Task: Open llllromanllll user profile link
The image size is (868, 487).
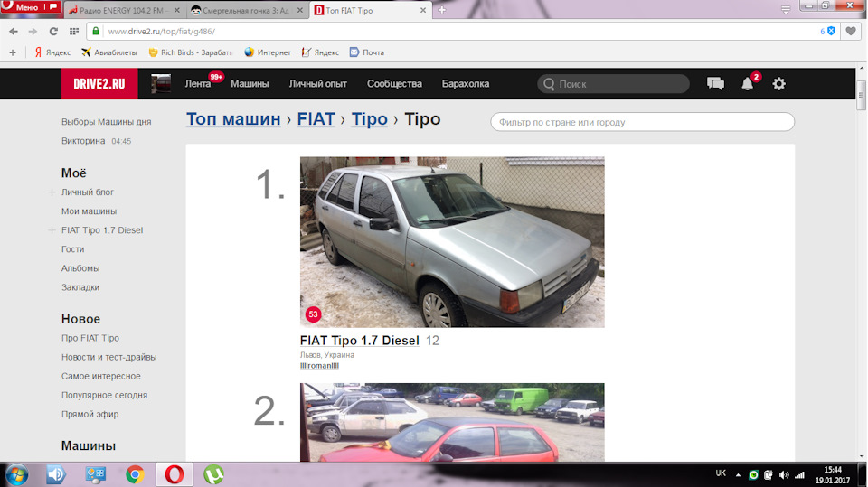Action: 319,366
